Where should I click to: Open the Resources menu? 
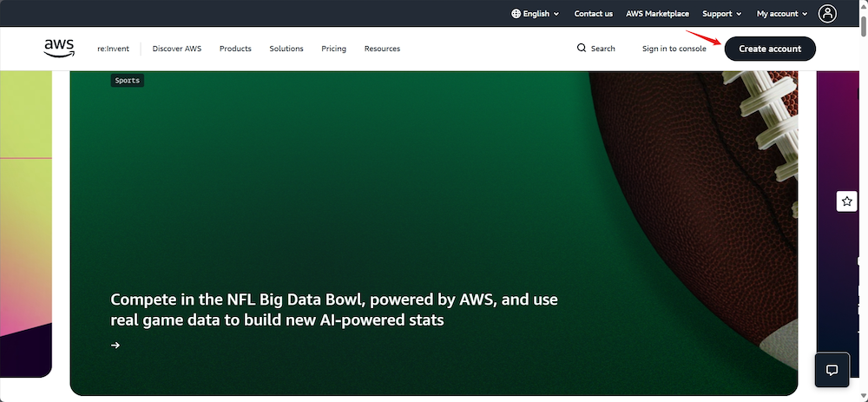coord(382,49)
